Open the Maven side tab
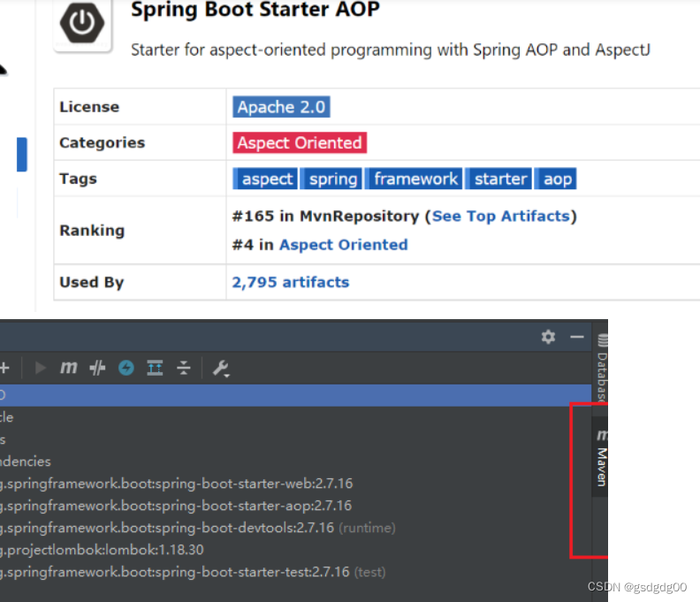The width and height of the screenshot is (700, 602). [601, 458]
